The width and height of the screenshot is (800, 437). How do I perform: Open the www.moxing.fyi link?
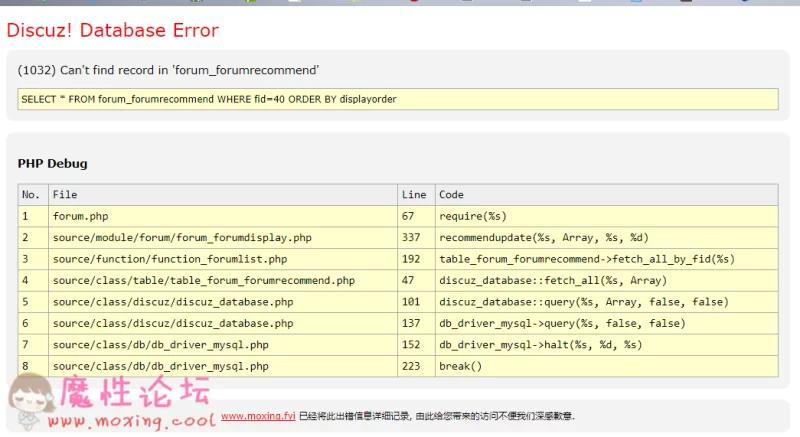[258, 416]
